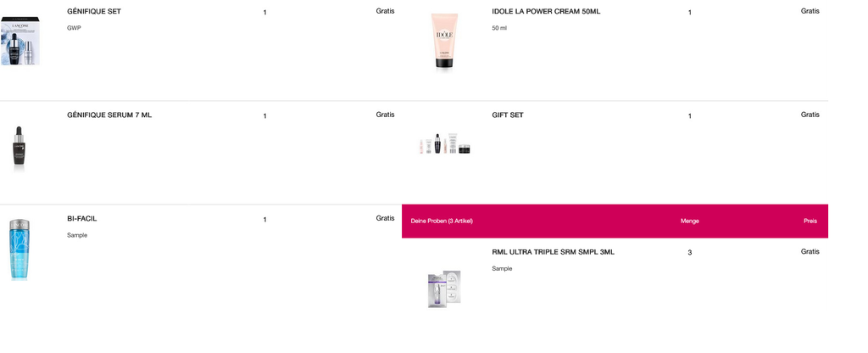The height and width of the screenshot is (353, 868).
Task: Click the Menge column header
Action: [x=690, y=221]
